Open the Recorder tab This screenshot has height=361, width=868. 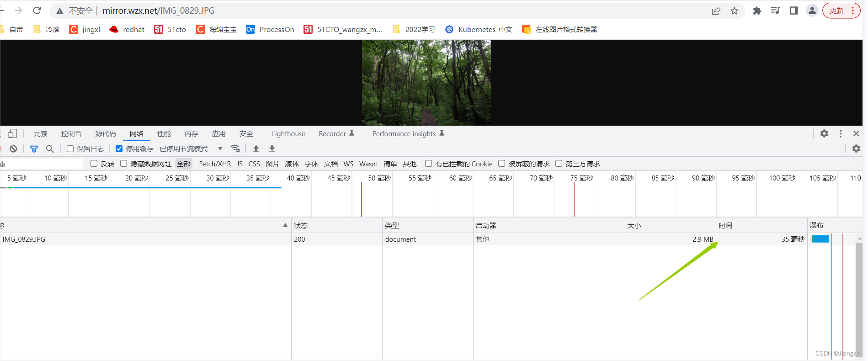(x=336, y=134)
